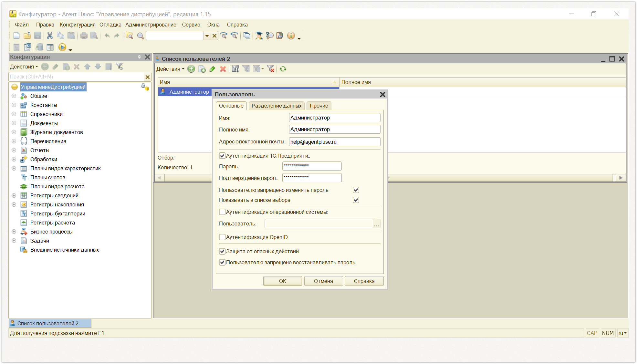Expand the Справочники tree node
637x364 pixels.
click(14, 114)
